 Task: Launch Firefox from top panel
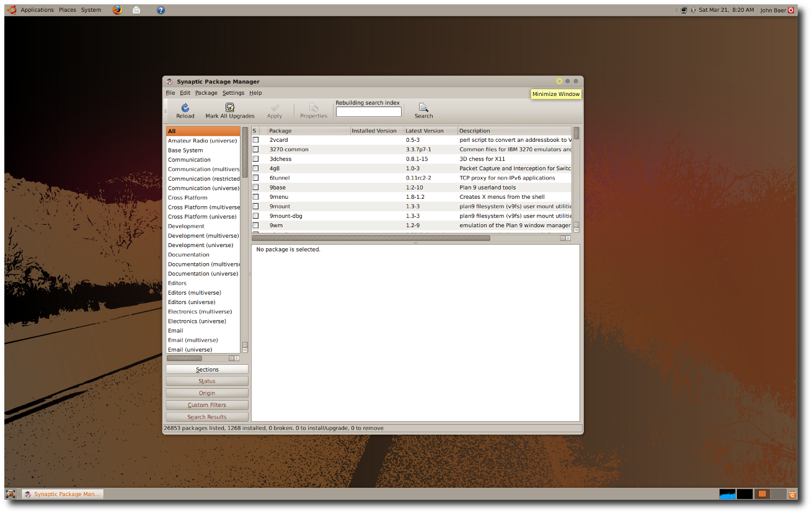[x=118, y=10]
